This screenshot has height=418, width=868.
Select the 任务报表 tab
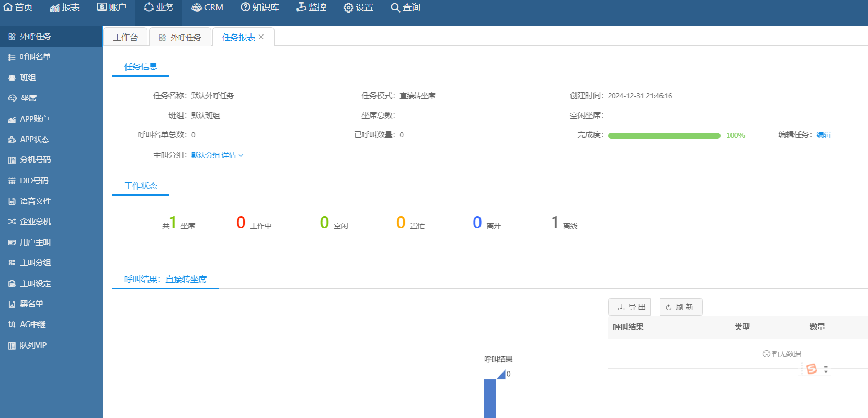coord(238,37)
